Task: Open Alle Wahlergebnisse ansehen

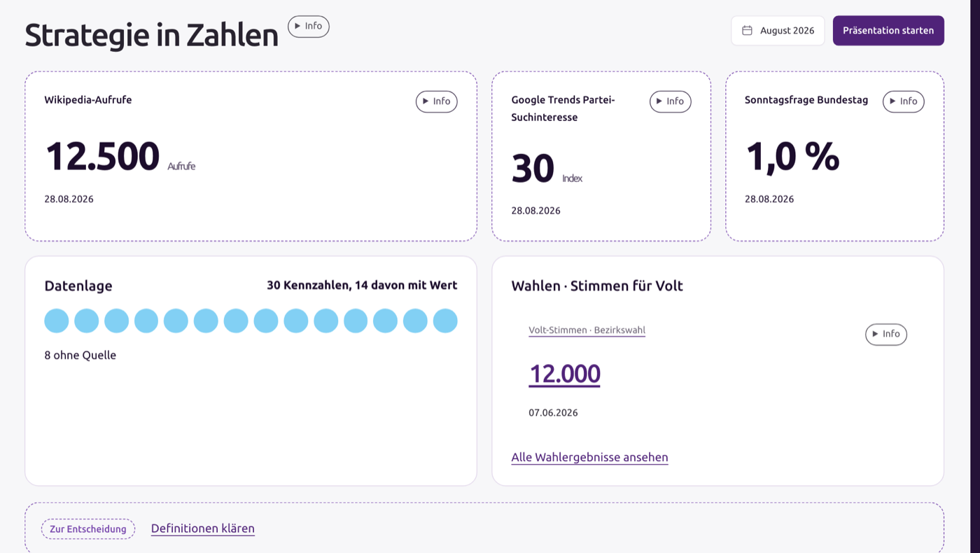Action: [x=590, y=458]
